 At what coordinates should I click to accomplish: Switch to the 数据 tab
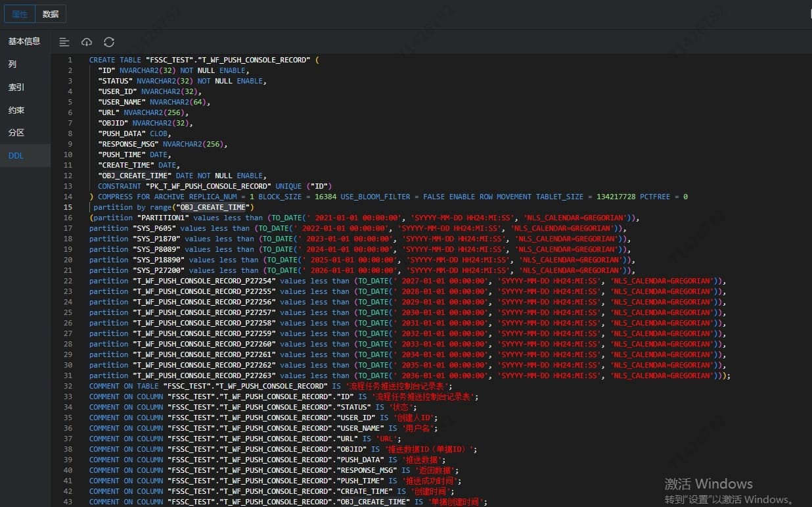(x=51, y=14)
